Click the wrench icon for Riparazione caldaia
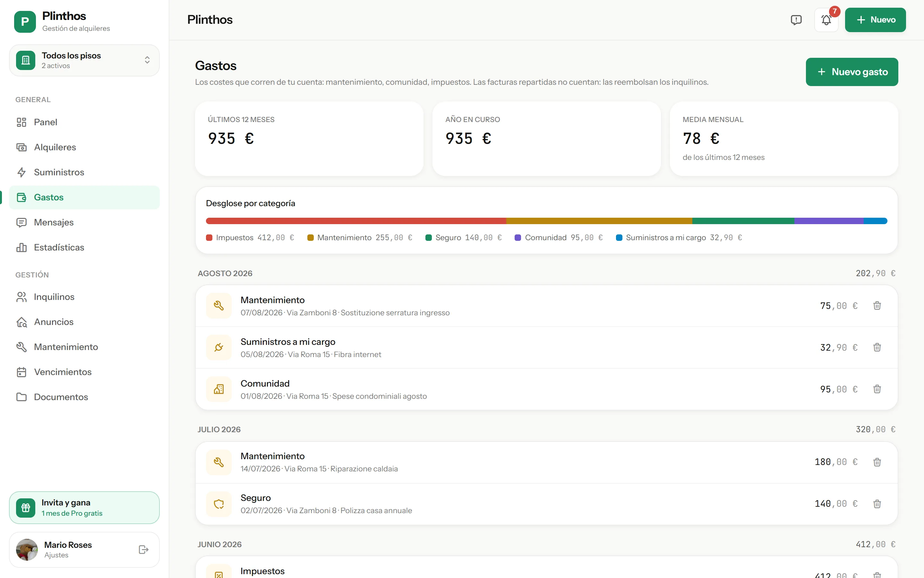The height and width of the screenshot is (578, 924). [x=219, y=462]
